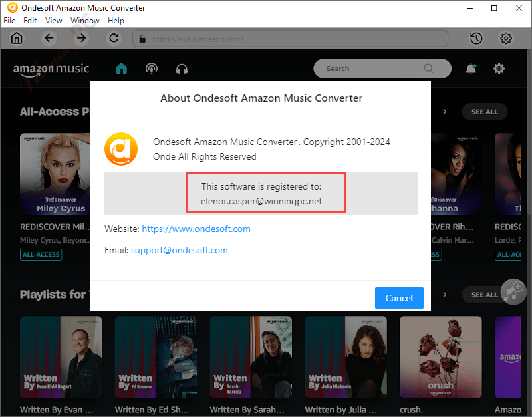
Task: Open the View menu
Action: 54,21
